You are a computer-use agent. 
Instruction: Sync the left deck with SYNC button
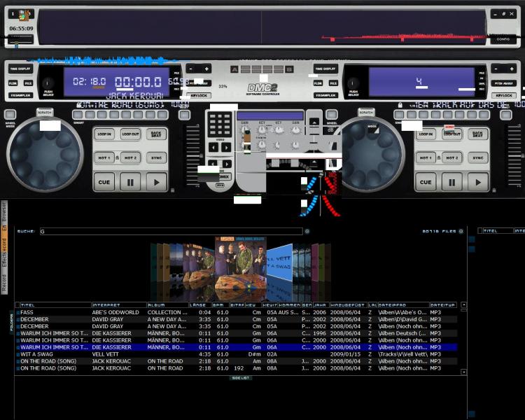coord(156,157)
